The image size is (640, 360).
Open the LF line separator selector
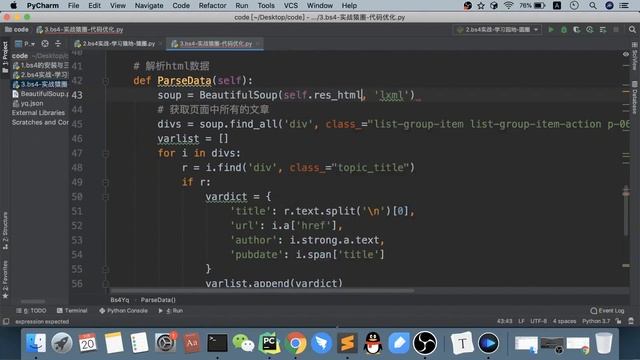coord(521,321)
